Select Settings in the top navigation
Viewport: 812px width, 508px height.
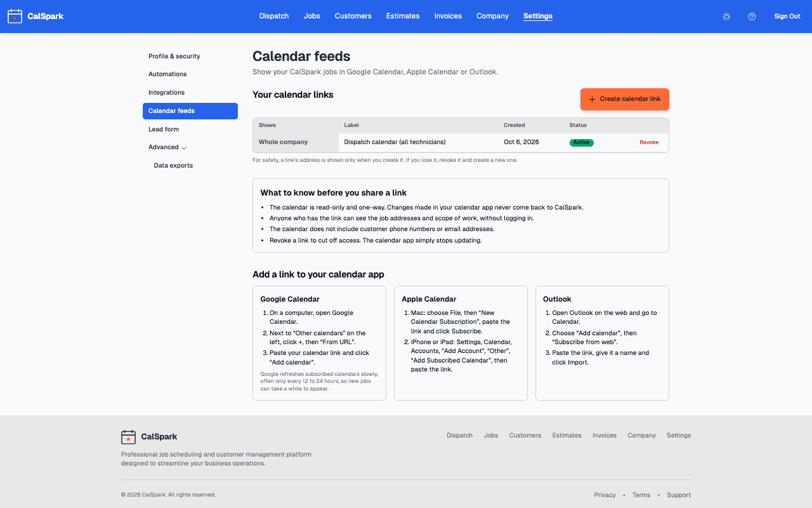(538, 16)
